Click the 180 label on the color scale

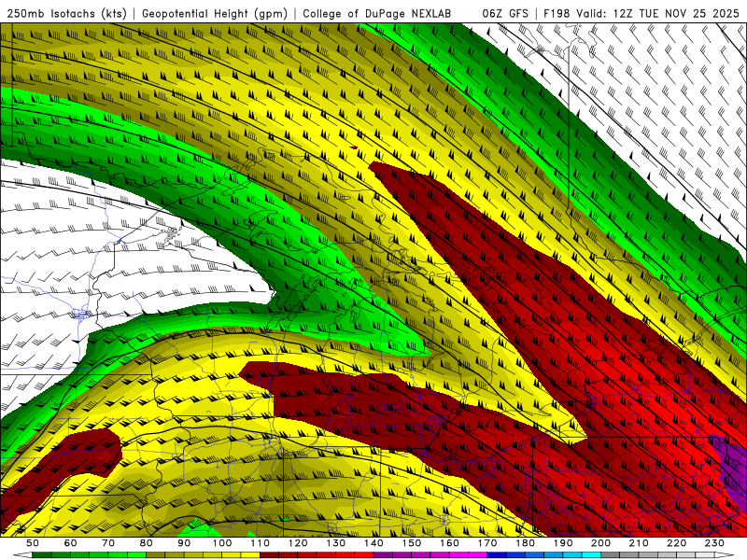(525, 543)
